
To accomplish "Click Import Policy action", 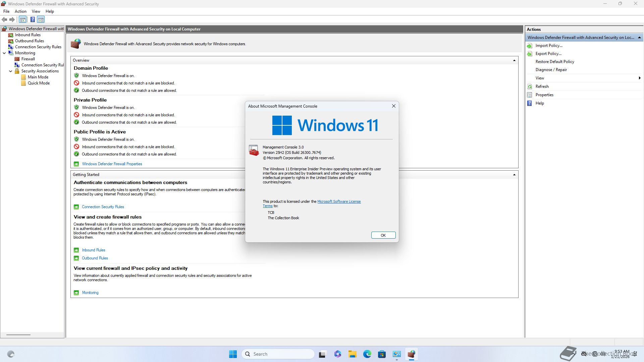I will click(549, 46).
